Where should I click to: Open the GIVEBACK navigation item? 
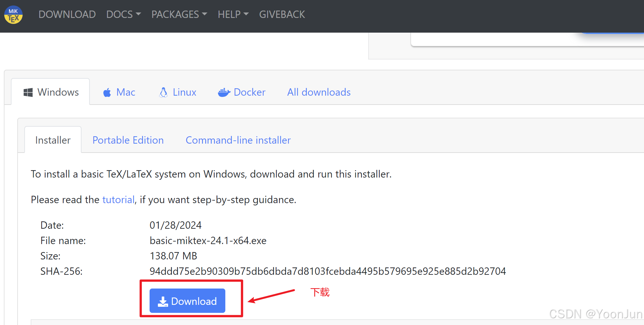coord(282,14)
